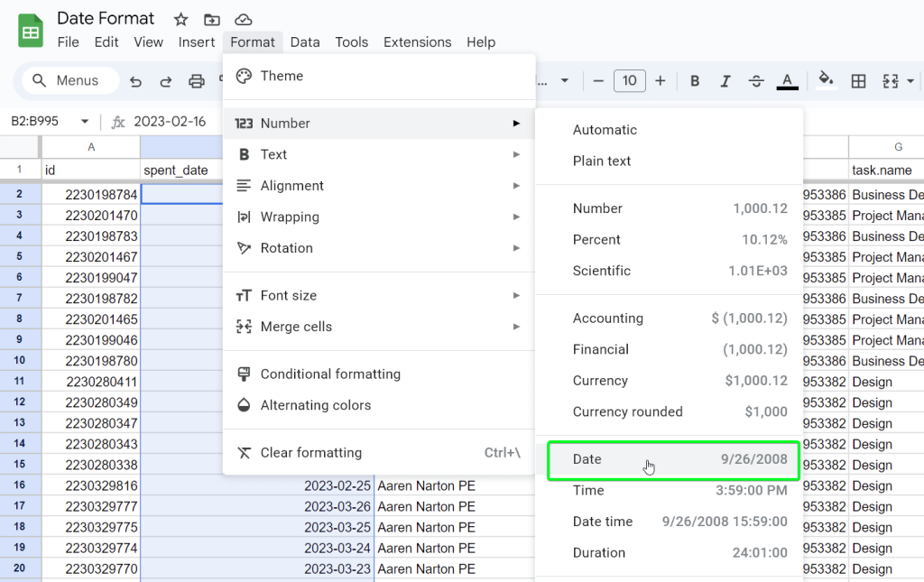Screen dimensions: 924x582
Task: Select Currency rounded format
Action: (x=669, y=411)
